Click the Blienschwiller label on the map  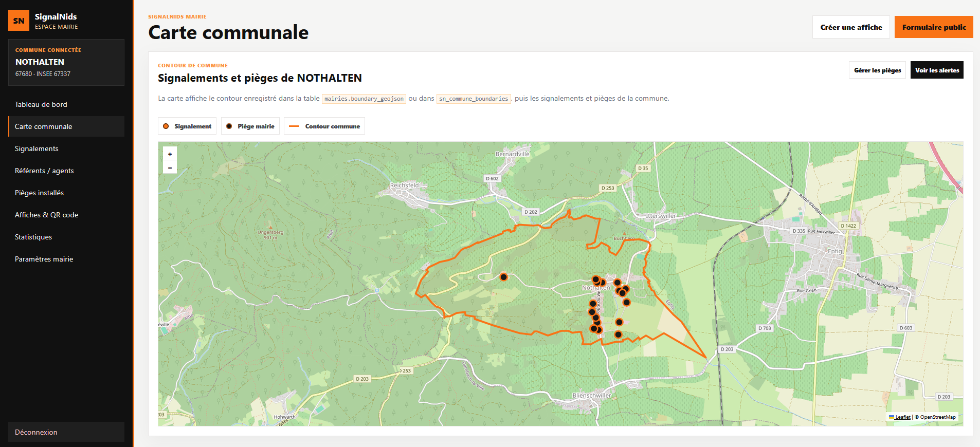tap(592, 396)
